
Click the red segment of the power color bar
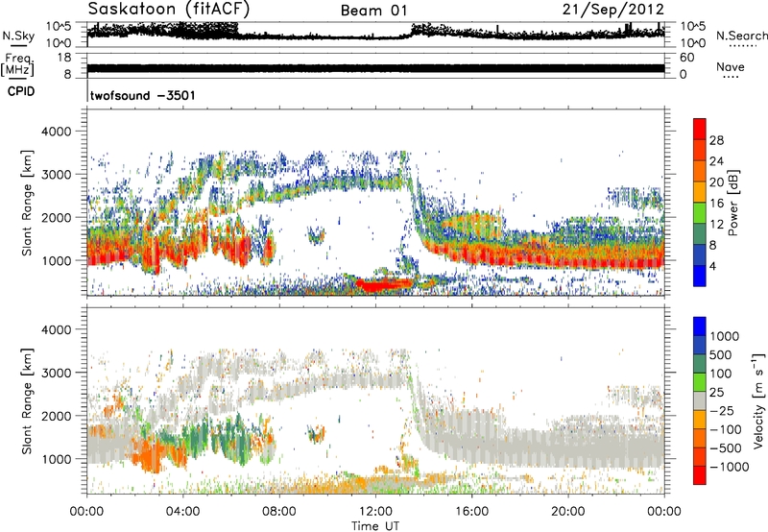[700, 129]
